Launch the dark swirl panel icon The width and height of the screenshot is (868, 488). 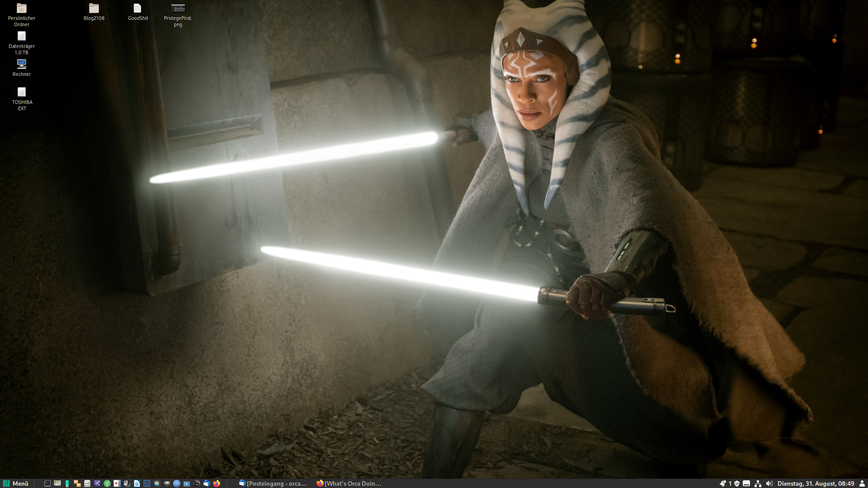point(197,483)
